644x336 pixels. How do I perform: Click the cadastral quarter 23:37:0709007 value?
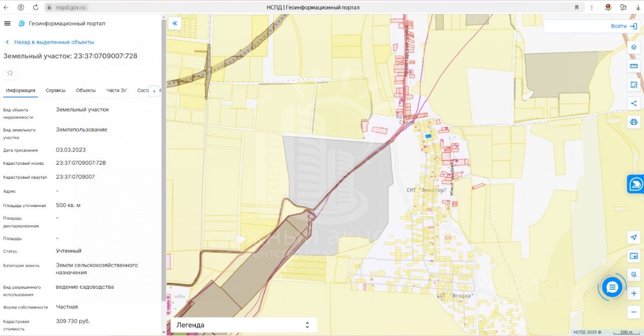click(x=75, y=177)
